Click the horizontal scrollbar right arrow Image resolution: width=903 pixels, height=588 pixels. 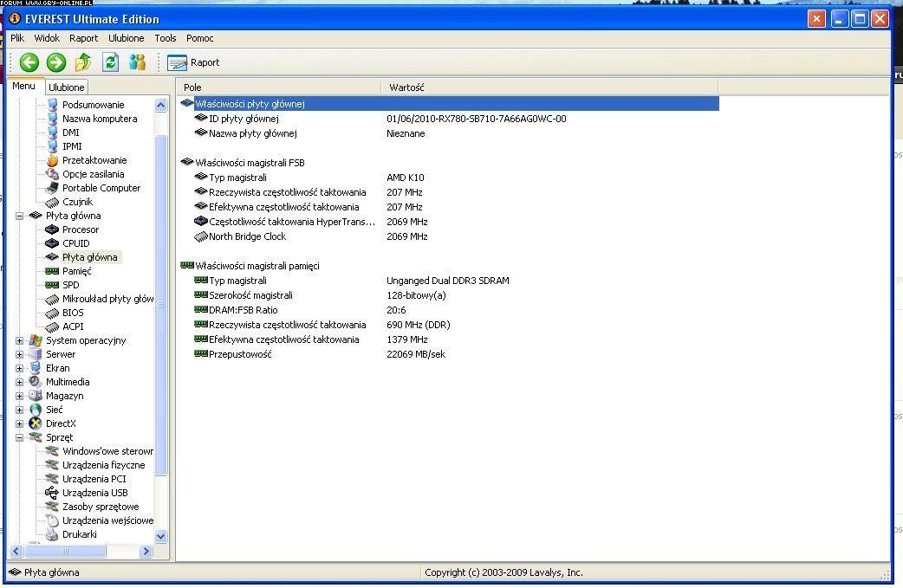click(146, 551)
